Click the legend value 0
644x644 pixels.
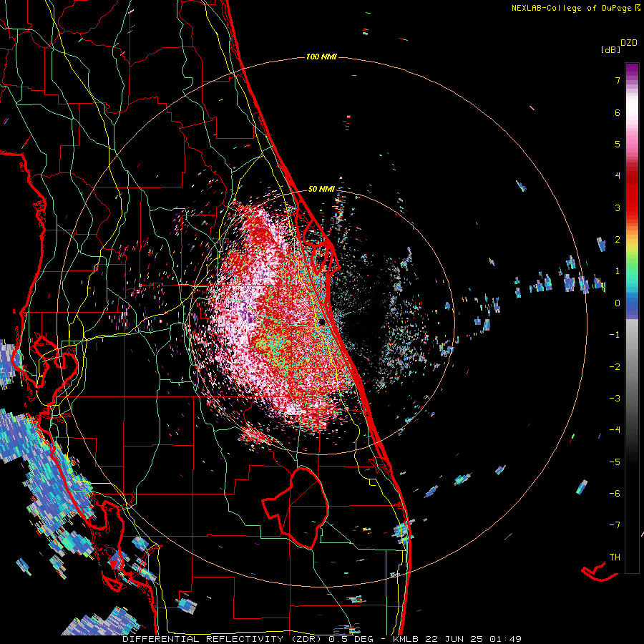click(x=618, y=303)
